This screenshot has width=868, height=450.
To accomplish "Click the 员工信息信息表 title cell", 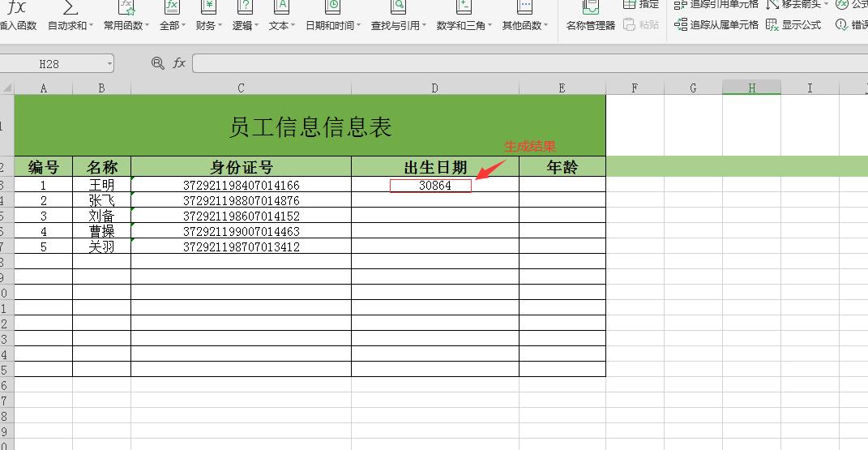I will (310, 126).
